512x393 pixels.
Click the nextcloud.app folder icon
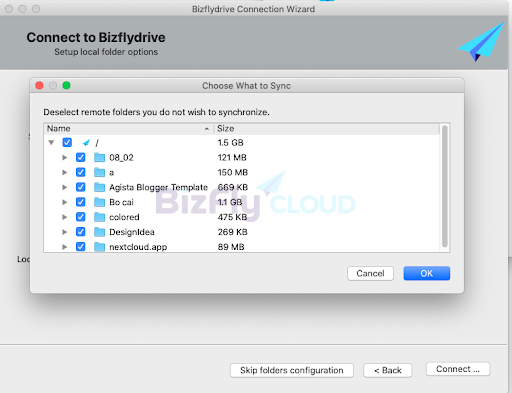(99, 247)
